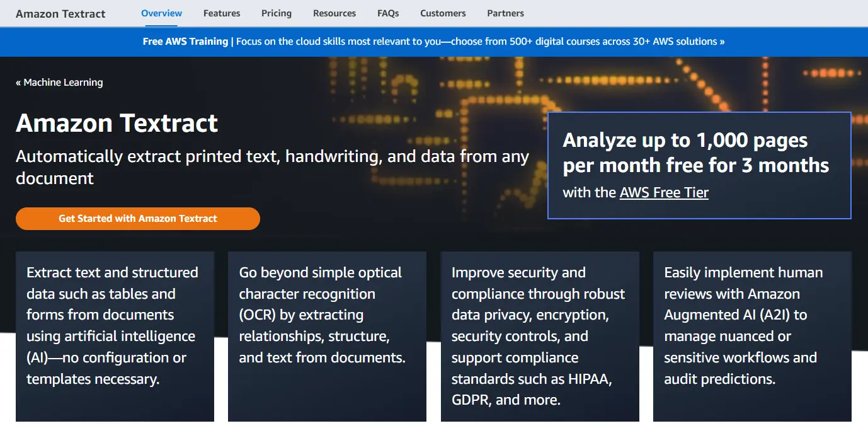868x433 pixels.
Task: Click the large Amazon Textract hero heading
Action: click(117, 123)
